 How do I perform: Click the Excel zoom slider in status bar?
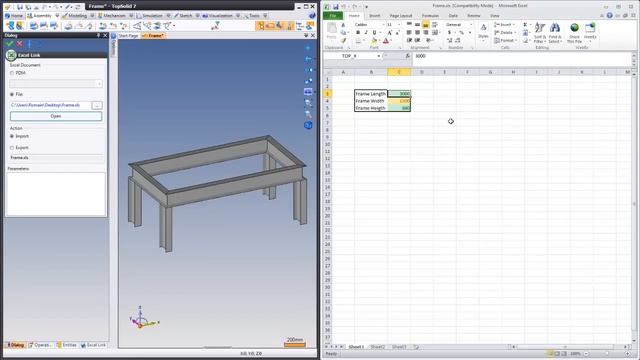coord(607,353)
